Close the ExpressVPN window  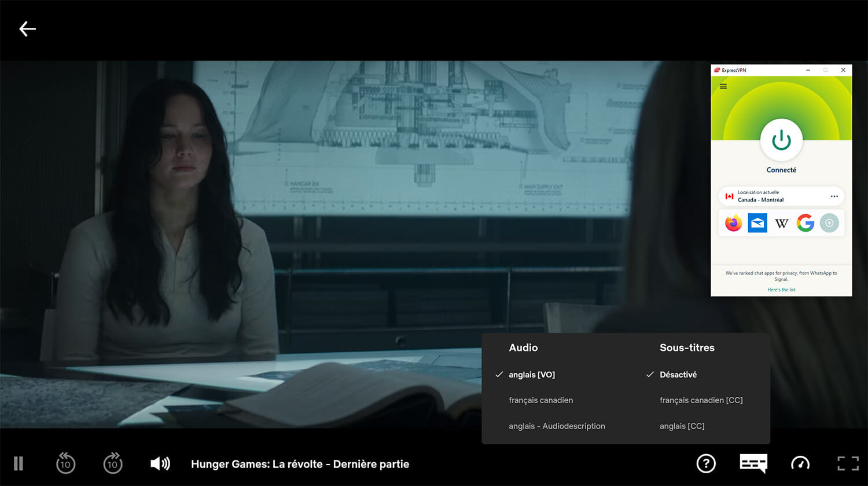tap(843, 70)
